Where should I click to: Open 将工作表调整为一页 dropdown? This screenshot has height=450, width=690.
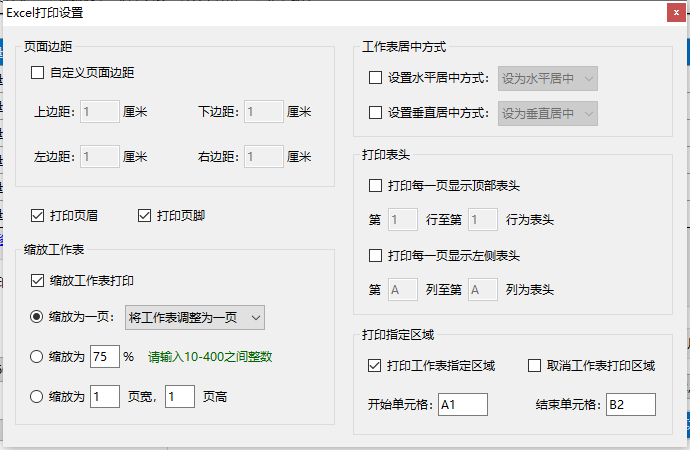(x=195, y=317)
